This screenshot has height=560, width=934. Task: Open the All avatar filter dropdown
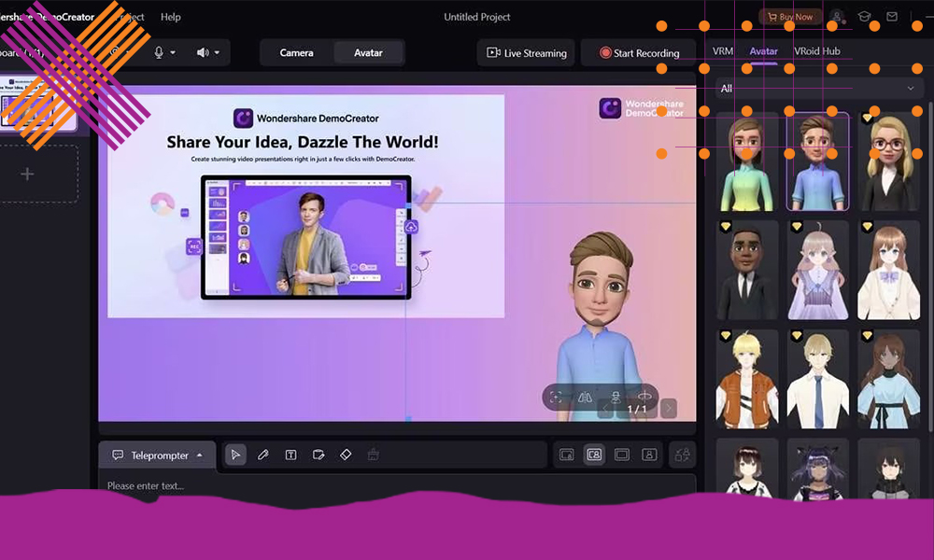coord(820,88)
